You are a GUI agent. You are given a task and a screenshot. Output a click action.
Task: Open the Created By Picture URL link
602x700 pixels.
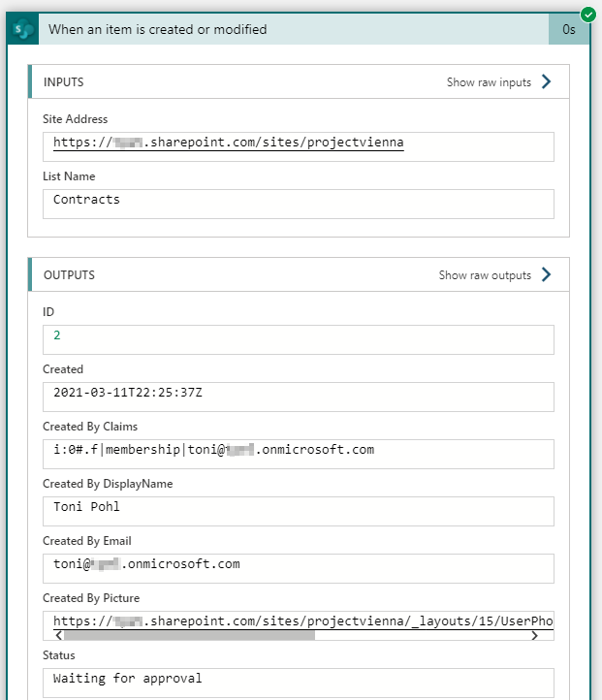pyautogui.click(x=302, y=620)
